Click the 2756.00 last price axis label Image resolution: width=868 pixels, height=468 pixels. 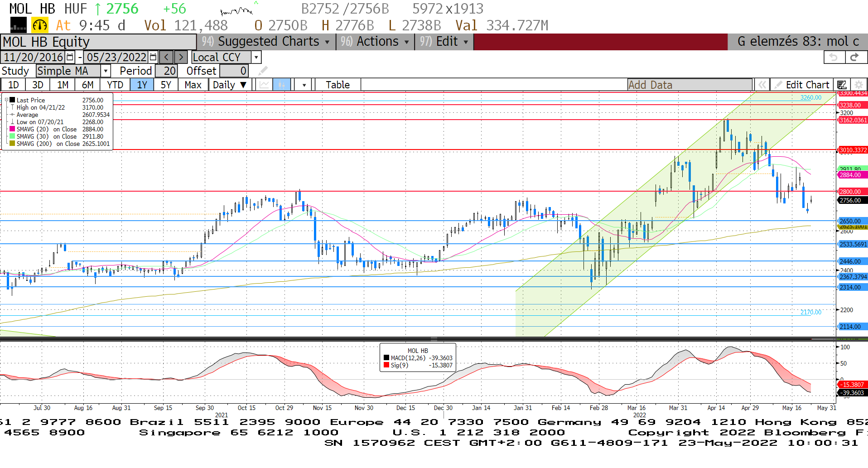[x=853, y=200]
